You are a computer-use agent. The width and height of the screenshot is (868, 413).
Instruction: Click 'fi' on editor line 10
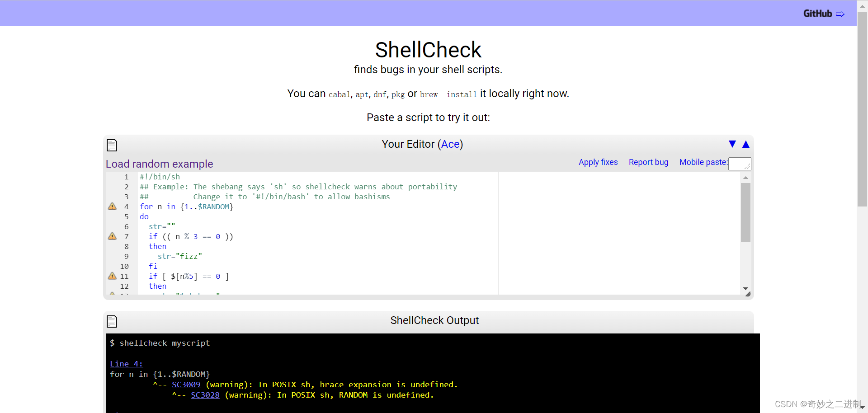153,266
